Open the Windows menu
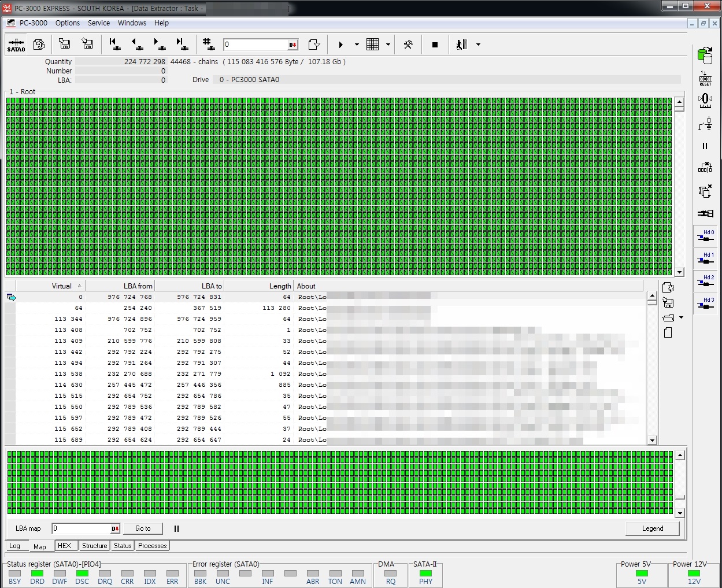 [132, 23]
